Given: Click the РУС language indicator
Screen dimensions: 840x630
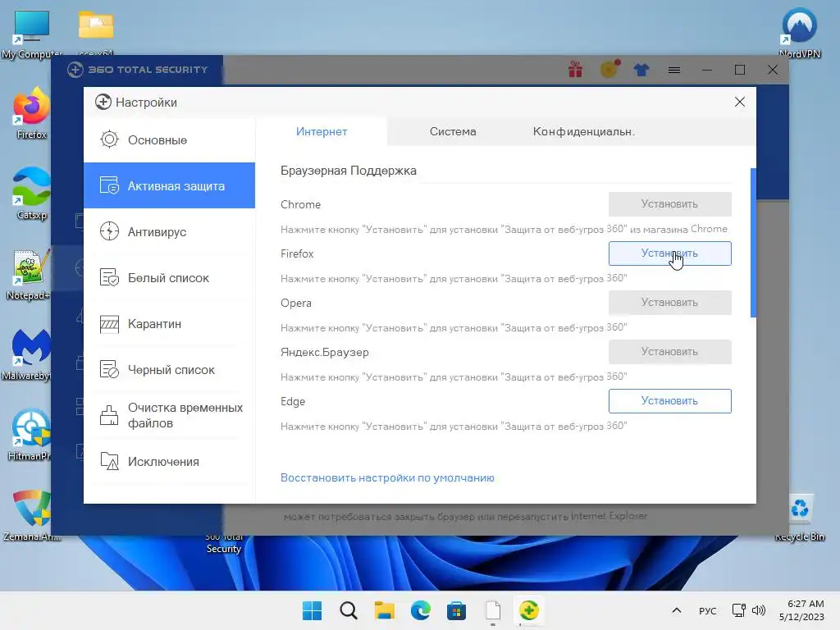Looking at the screenshot, I should point(707,610).
